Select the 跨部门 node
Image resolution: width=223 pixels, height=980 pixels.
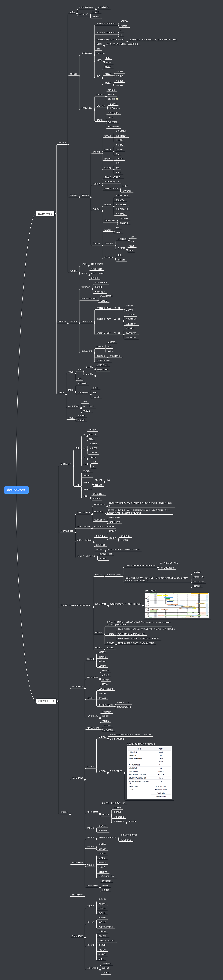point(61,393)
